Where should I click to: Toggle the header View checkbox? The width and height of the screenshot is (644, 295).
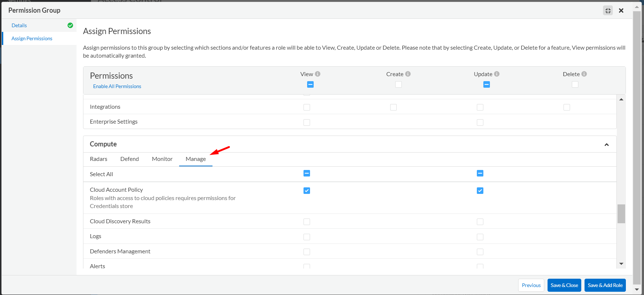310,84
